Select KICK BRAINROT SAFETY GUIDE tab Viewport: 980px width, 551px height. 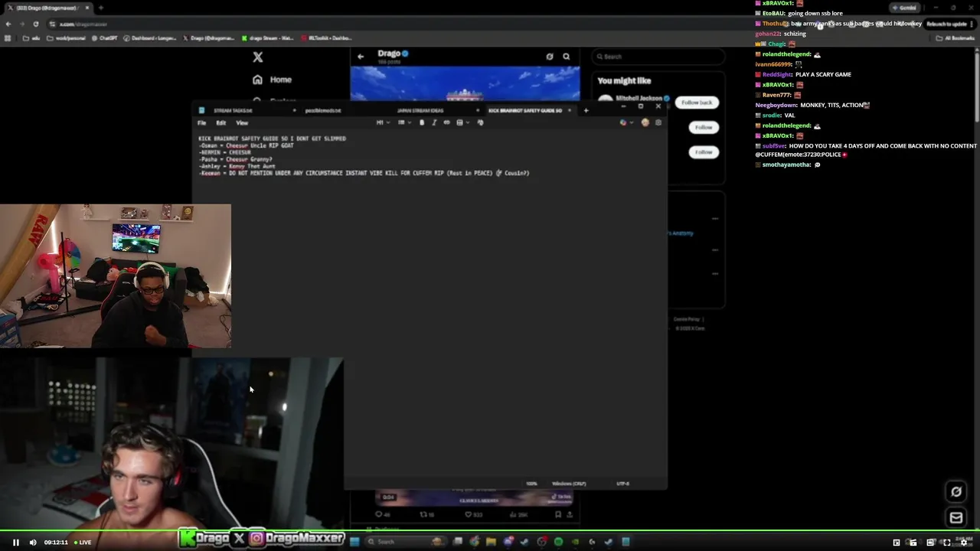525,110
